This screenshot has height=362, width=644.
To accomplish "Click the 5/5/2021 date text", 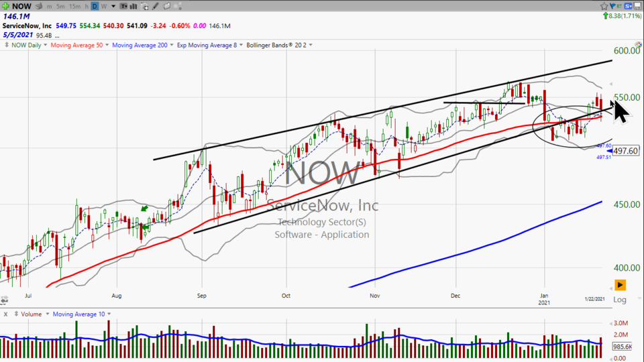I will pos(17,35).
